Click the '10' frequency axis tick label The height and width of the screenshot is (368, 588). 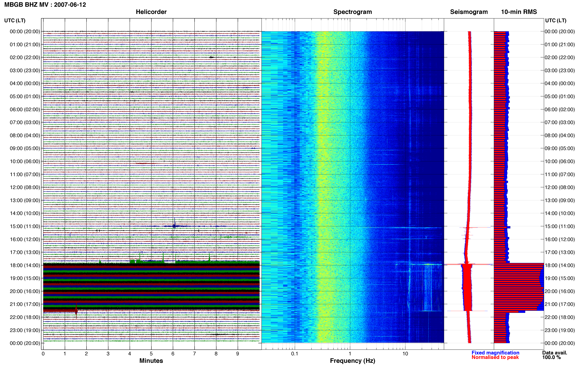405,354
